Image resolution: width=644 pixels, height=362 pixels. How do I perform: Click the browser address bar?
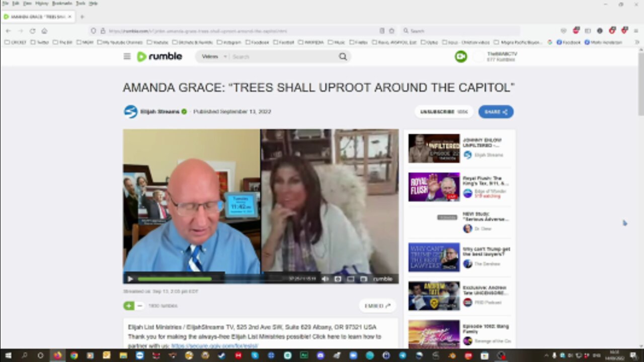pos(242,31)
